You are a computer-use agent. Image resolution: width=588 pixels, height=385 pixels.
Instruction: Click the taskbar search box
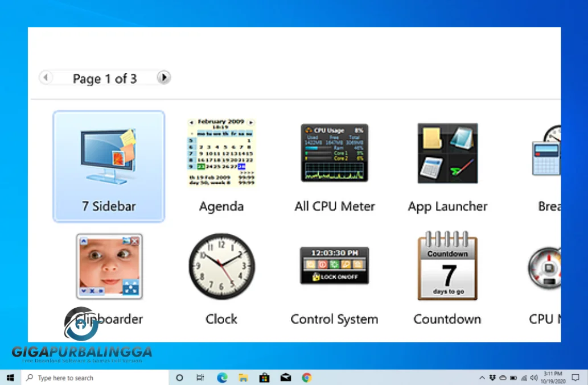click(95, 378)
